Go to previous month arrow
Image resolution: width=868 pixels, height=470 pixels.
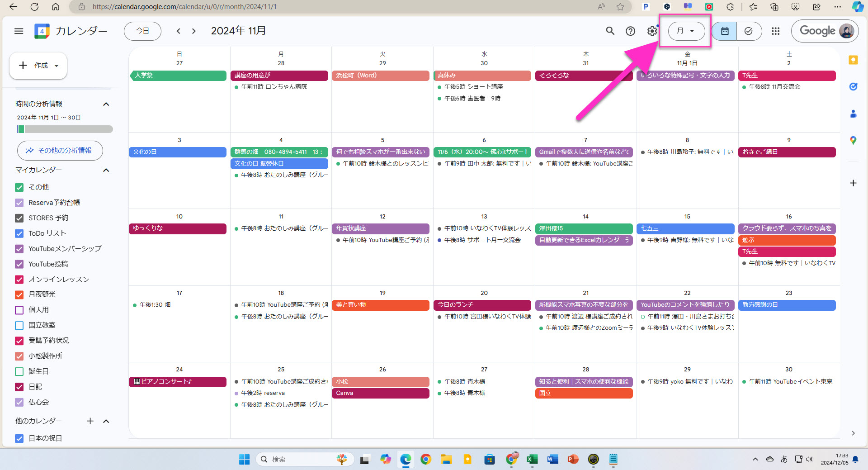179,31
